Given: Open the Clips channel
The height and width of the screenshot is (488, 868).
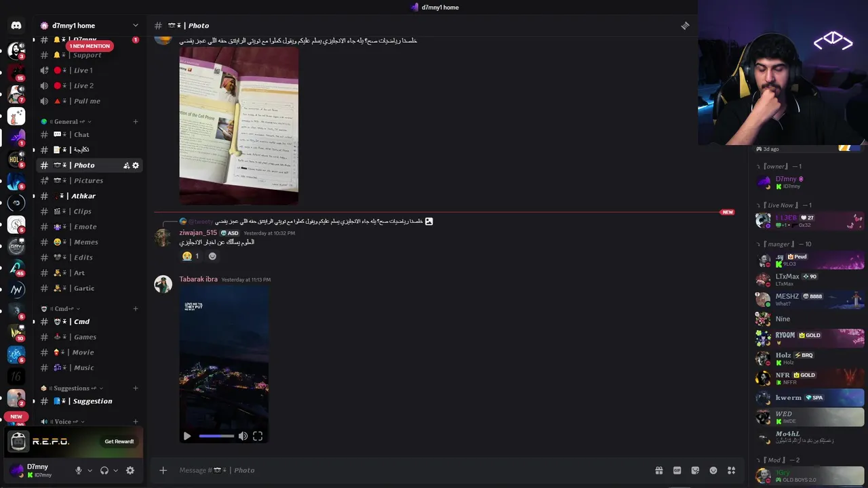Looking at the screenshot, I should (90, 211).
